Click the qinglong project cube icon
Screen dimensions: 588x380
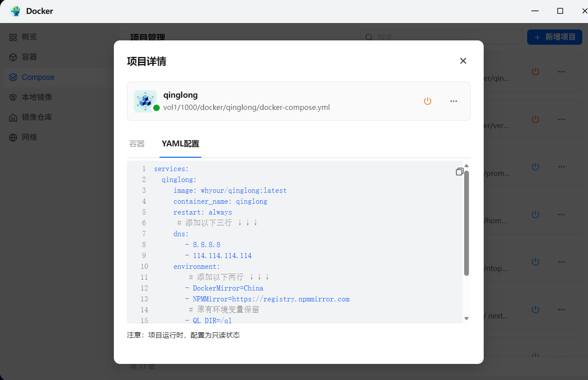[145, 101]
